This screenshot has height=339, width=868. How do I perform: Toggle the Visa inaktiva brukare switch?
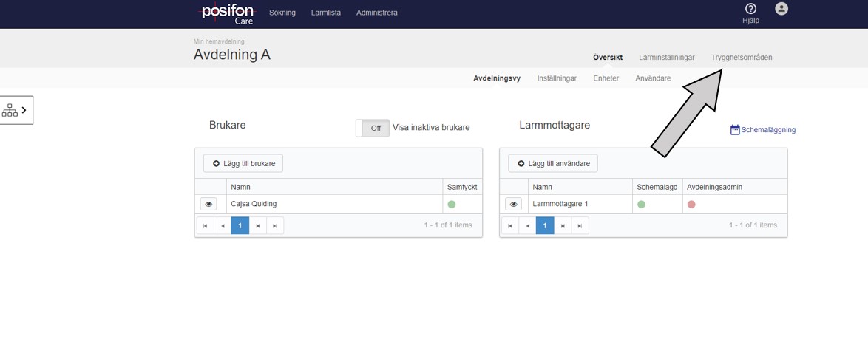tap(373, 128)
